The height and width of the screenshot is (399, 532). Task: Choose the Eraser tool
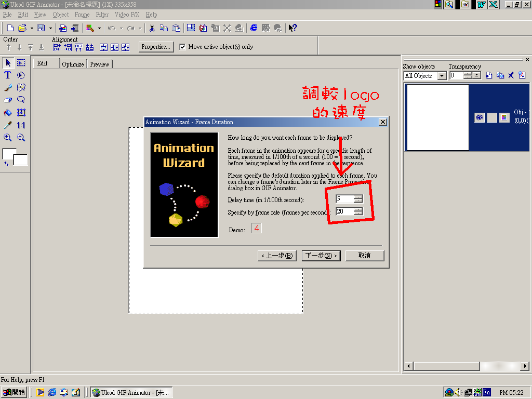click(x=8, y=100)
